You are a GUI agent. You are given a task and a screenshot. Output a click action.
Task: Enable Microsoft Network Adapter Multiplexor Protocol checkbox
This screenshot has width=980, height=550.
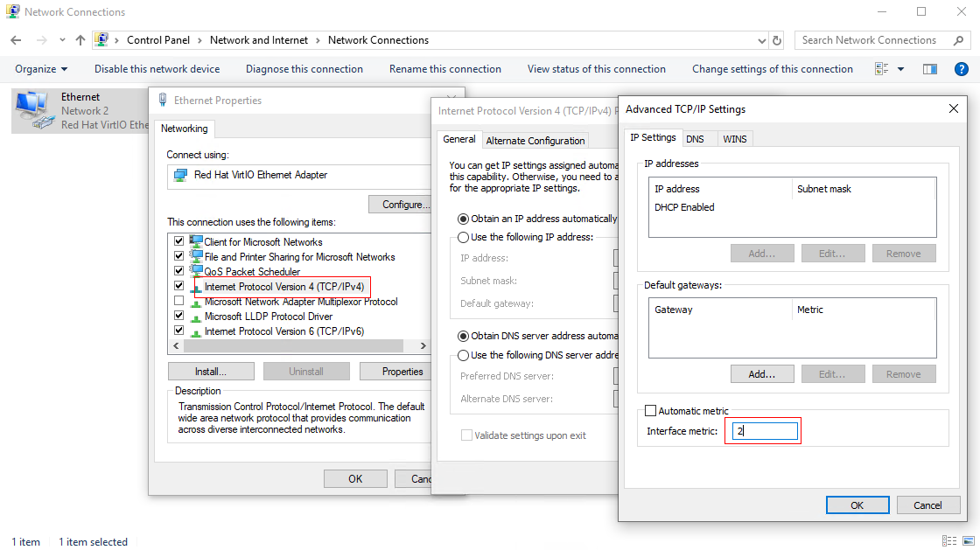[178, 301]
